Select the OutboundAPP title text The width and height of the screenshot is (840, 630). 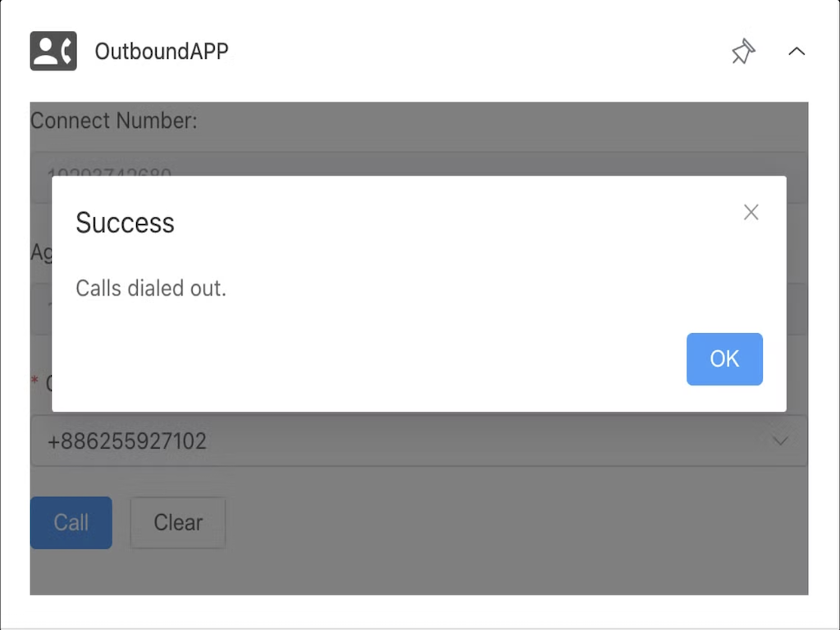pos(162,51)
